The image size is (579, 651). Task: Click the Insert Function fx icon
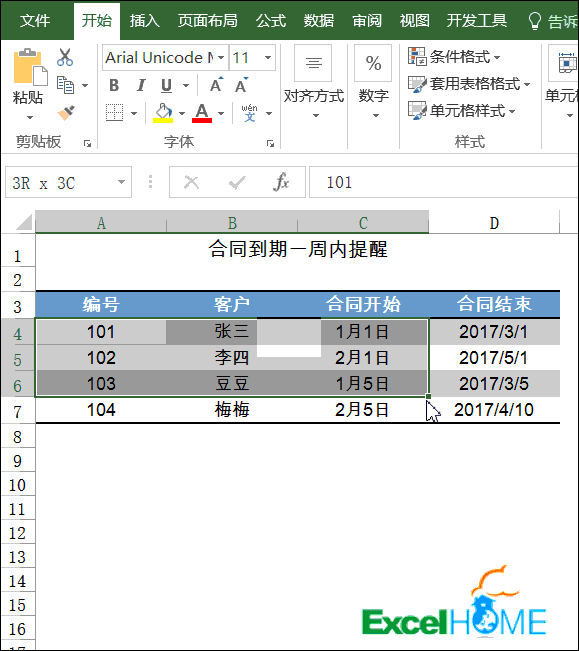[281, 182]
